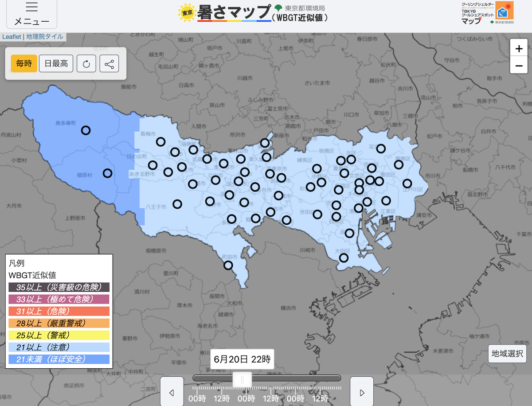Select the 毎時 hourly mode
Viewport: 532px width, 406px height.
click(24, 63)
